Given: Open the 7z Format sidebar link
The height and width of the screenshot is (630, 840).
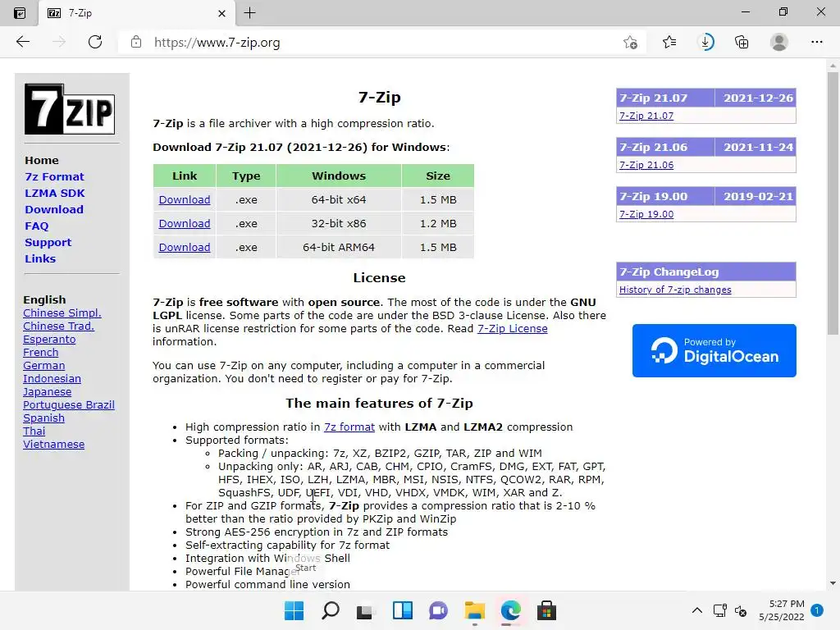Looking at the screenshot, I should [x=54, y=177].
